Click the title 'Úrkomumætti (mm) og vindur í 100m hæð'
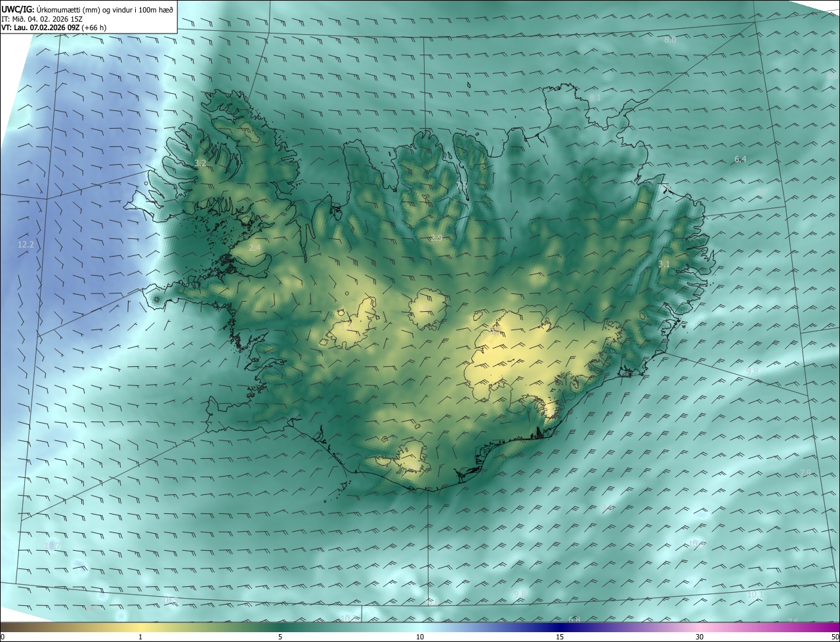 (104, 9)
